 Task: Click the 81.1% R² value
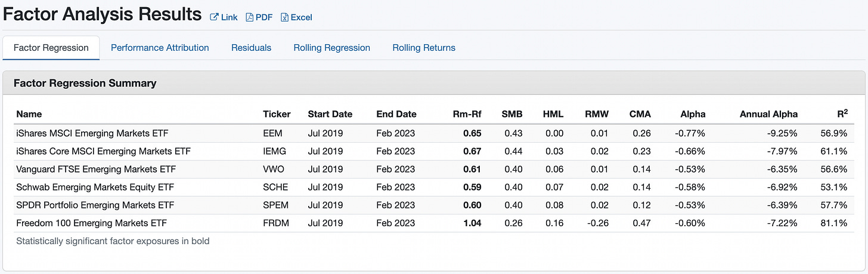pos(835,223)
